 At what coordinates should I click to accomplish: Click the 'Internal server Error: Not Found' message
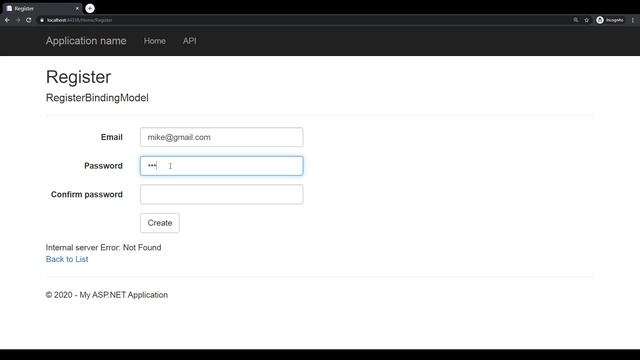click(x=103, y=247)
